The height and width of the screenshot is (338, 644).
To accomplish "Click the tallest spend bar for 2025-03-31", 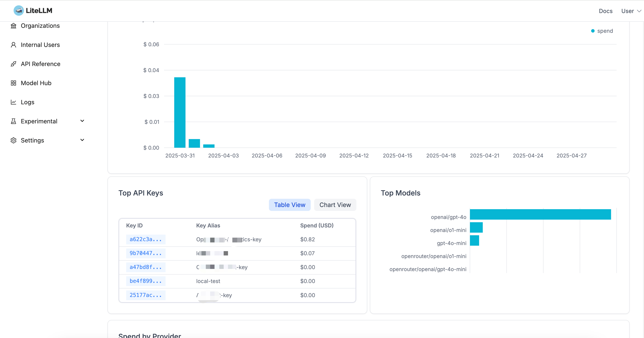I will tap(180, 112).
